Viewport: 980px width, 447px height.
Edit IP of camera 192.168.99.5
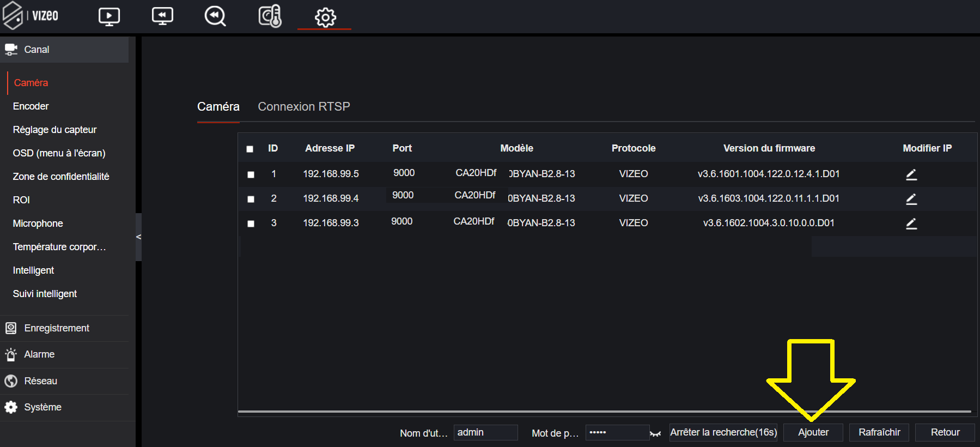911,174
